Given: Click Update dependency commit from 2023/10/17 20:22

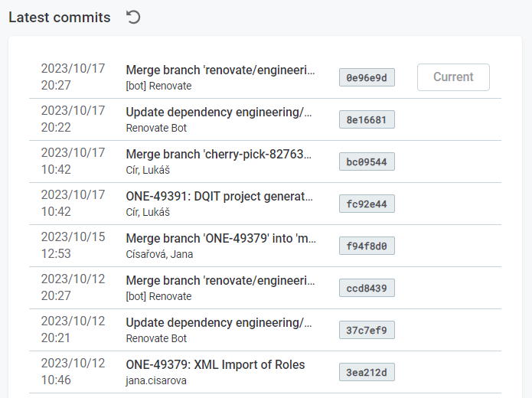Looking at the screenshot, I should [x=220, y=112].
